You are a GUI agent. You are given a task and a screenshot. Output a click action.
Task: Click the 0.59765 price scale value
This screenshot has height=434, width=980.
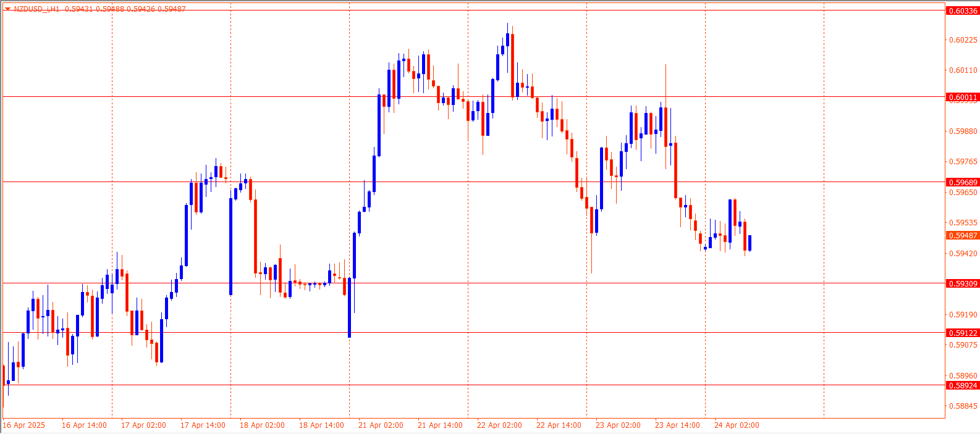click(x=963, y=162)
